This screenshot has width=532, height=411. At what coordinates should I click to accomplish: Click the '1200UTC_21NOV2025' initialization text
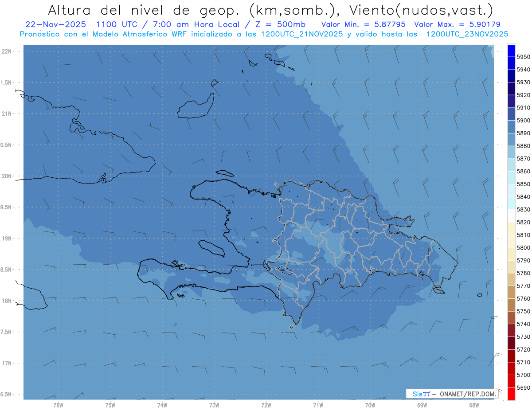pyautogui.click(x=302, y=34)
